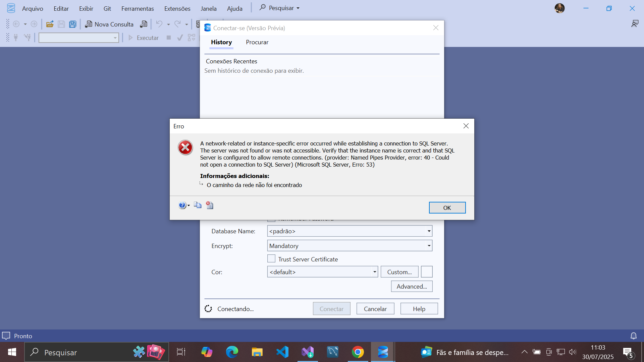Click the save all icon
Image resolution: width=644 pixels, height=362 pixels.
[x=73, y=24]
